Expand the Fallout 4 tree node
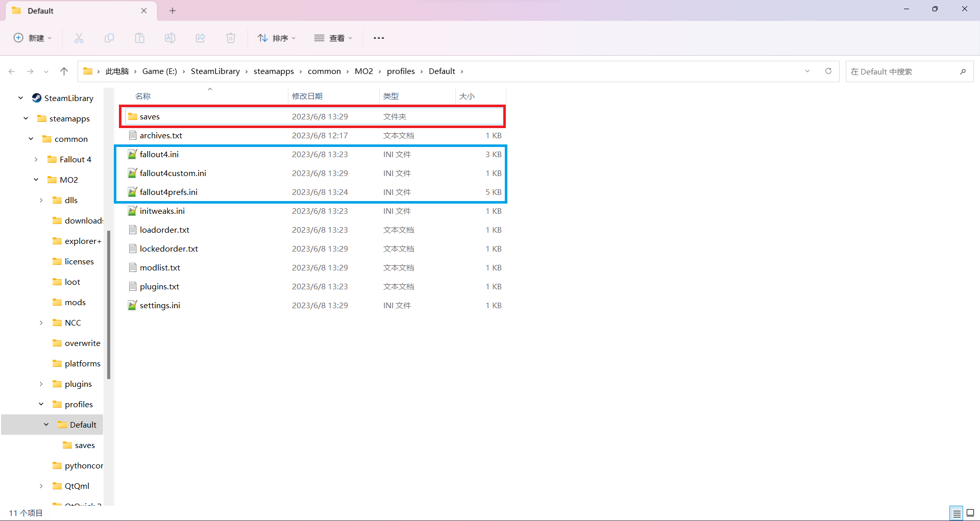The height and width of the screenshot is (521, 980). click(x=36, y=159)
